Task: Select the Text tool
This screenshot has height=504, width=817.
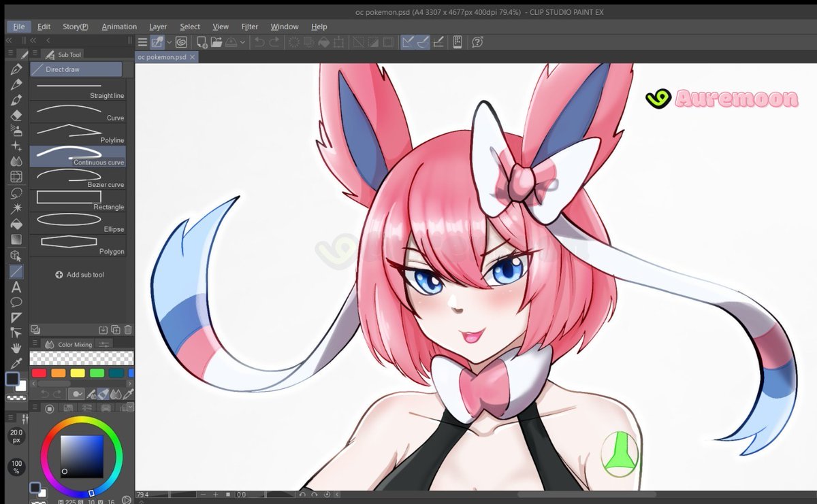Action: (x=16, y=287)
